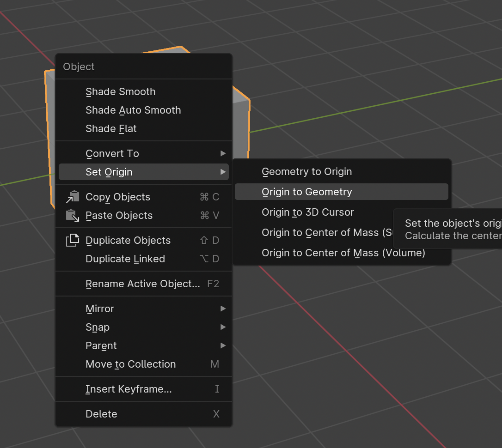Select Shade Smooth from context menu
Viewport: 502px width, 448px height.
(x=121, y=91)
